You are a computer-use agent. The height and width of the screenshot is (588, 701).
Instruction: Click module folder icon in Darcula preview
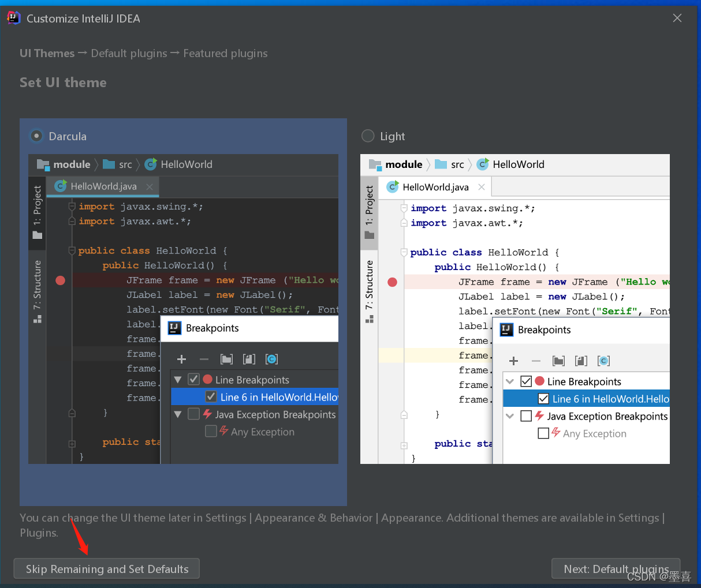(43, 164)
